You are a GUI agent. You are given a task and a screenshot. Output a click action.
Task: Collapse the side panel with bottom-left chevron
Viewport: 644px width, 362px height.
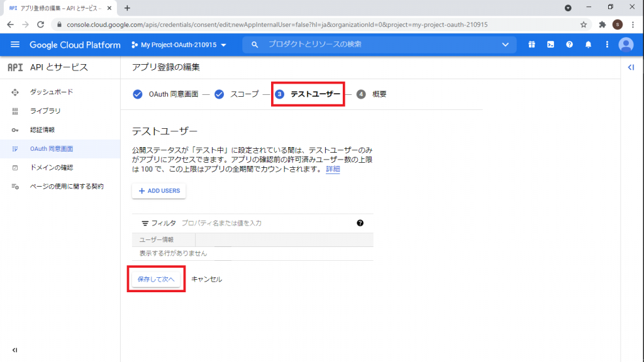[x=14, y=350]
